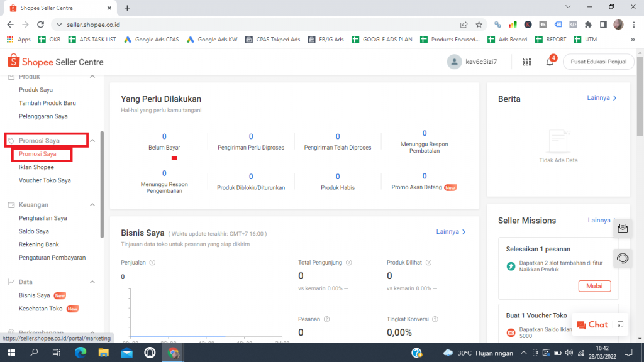The height and width of the screenshot is (362, 644).
Task: Collapse the Data sidebar section
Action: 92,282
